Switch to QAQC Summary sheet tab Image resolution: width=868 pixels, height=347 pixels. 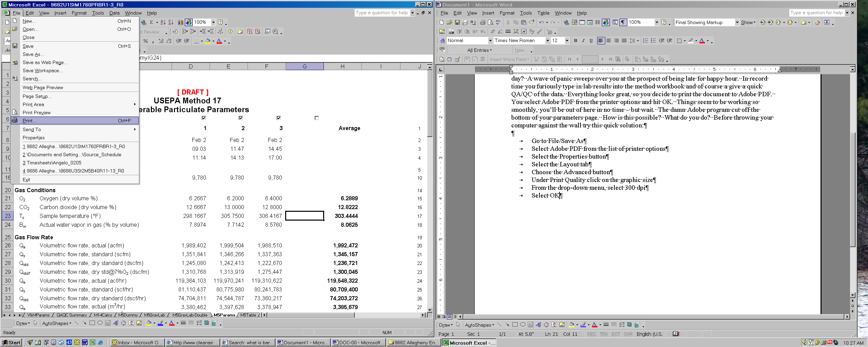[72, 315]
